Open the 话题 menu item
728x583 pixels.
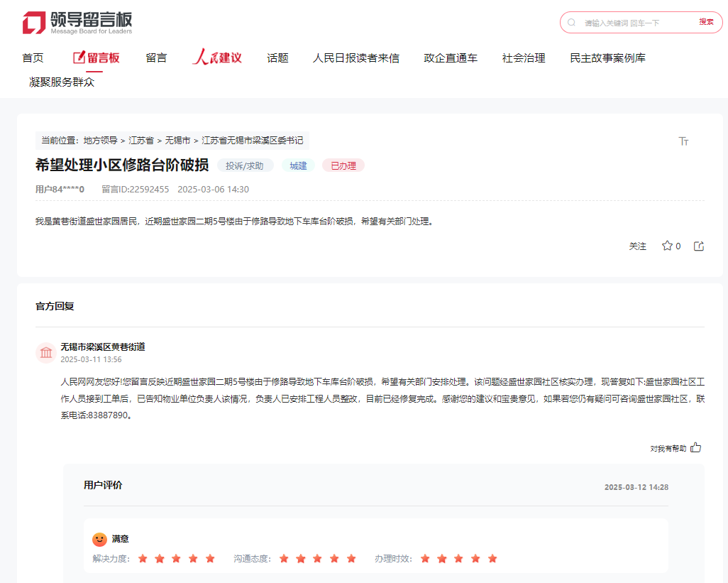[277, 58]
